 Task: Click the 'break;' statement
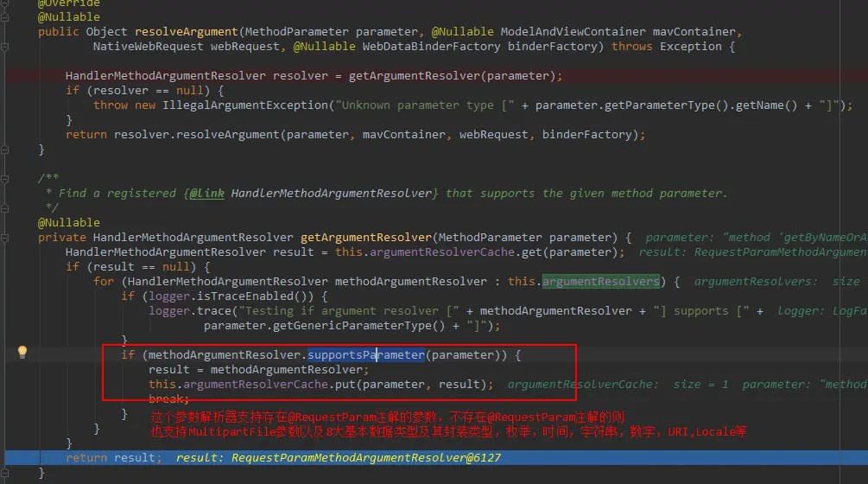point(168,398)
